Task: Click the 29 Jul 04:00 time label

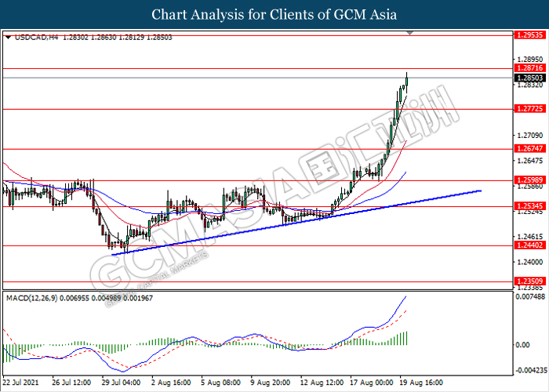Action: point(121,383)
